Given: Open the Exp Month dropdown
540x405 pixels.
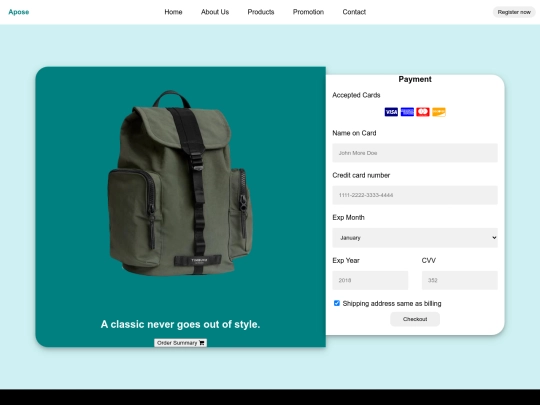Looking at the screenshot, I should pos(415,238).
